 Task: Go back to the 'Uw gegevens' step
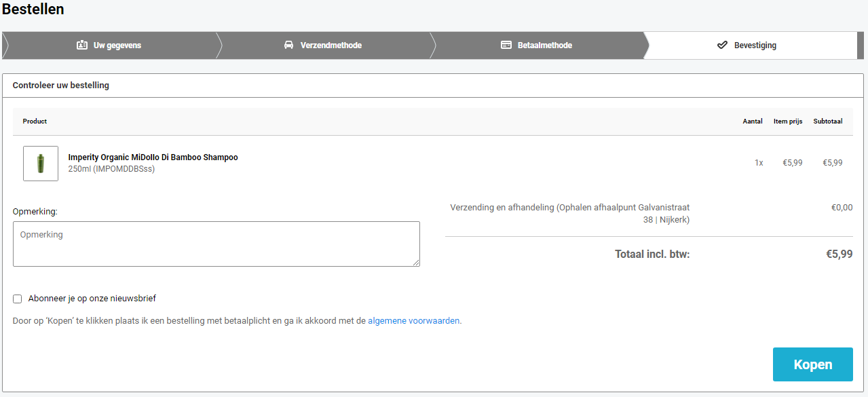coord(117,45)
